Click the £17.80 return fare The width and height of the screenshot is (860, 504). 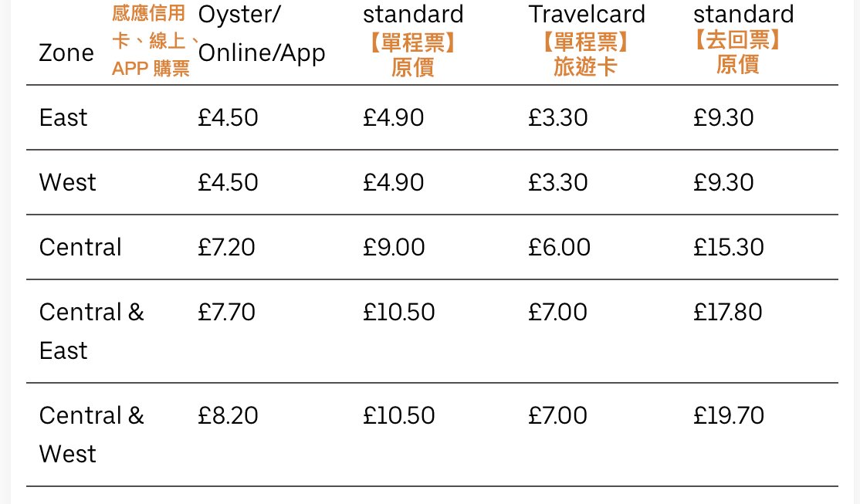[728, 312]
